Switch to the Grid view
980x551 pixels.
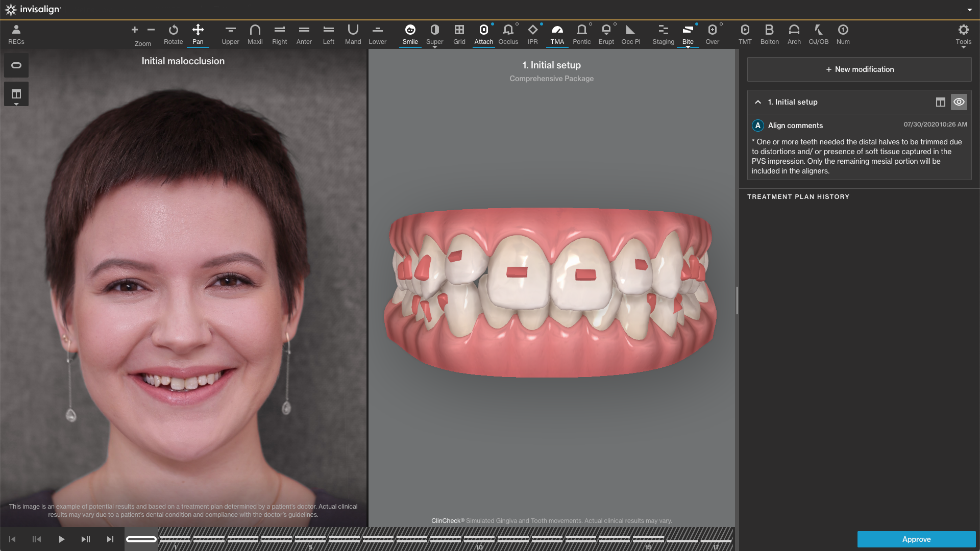[x=459, y=34]
